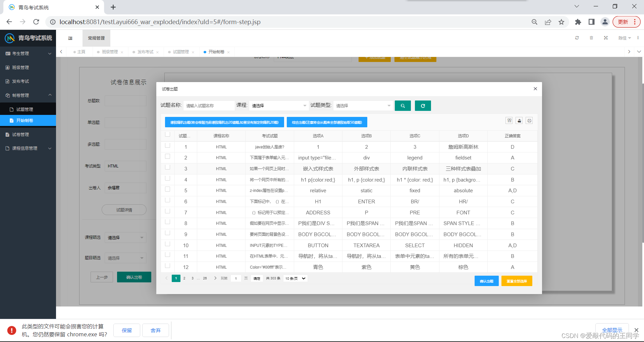Check the checkbox for the z-index question row 5

click(167, 189)
